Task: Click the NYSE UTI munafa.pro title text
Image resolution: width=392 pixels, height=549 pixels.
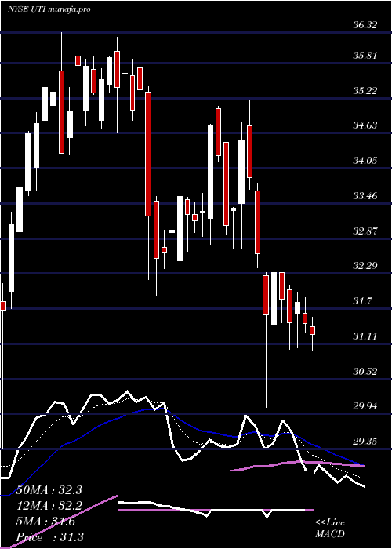Action: tap(49, 9)
